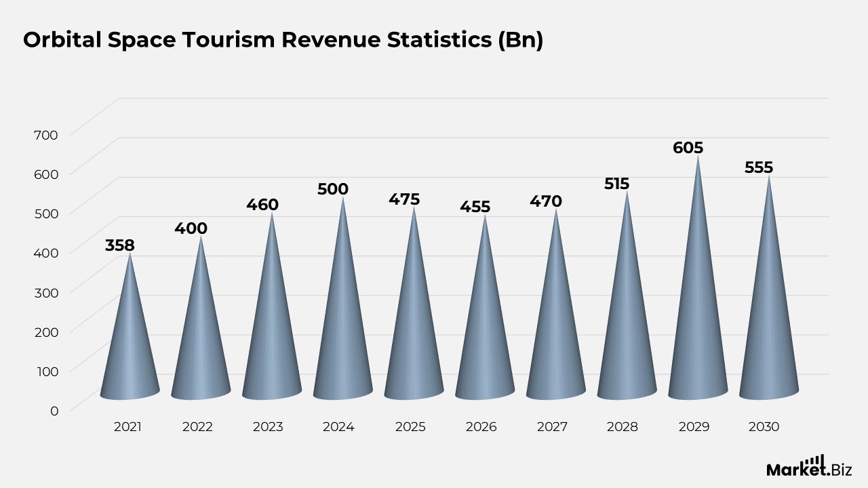Screen dimensions: 868x488
Task: Select the 2027 cone bar
Action: 556,304
